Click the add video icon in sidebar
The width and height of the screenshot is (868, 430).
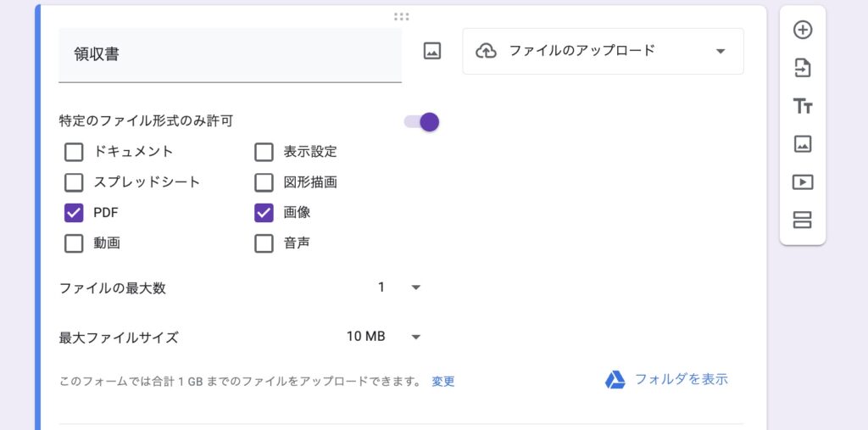(x=802, y=182)
